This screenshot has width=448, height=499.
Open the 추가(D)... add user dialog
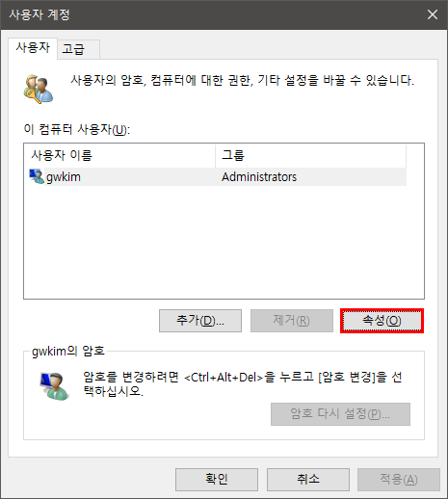tap(200, 321)
